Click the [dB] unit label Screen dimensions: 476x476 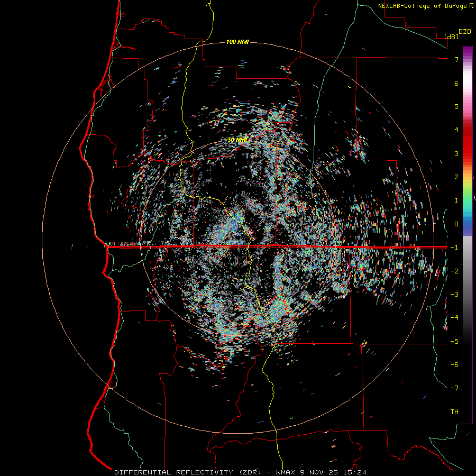click(452, 36)
